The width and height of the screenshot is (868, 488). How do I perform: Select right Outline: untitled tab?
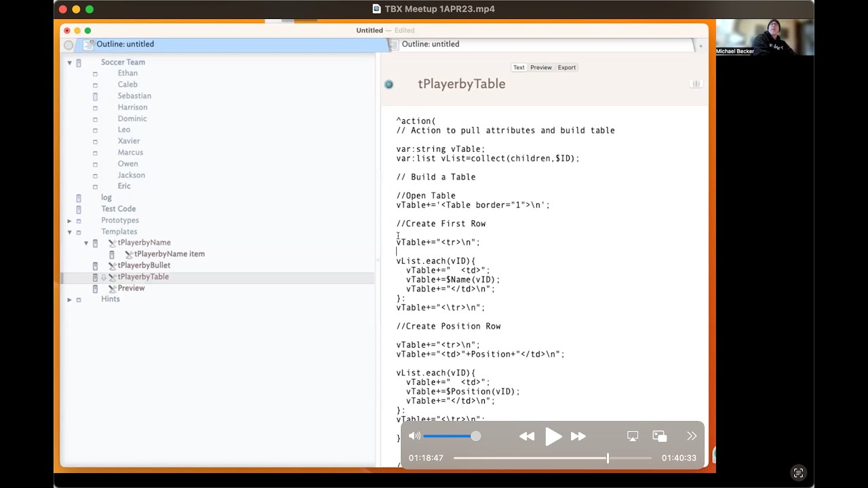431,44
